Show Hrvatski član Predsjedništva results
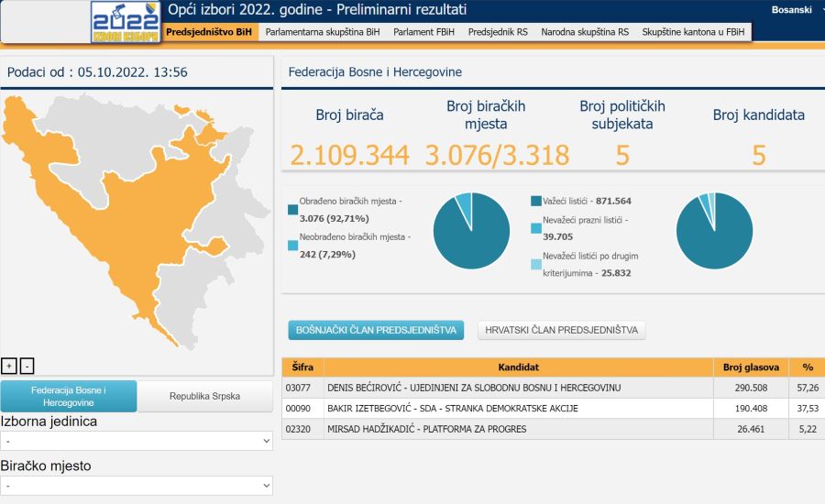The image size is (825, 504). pyautogui.click(x=561, y=331)
